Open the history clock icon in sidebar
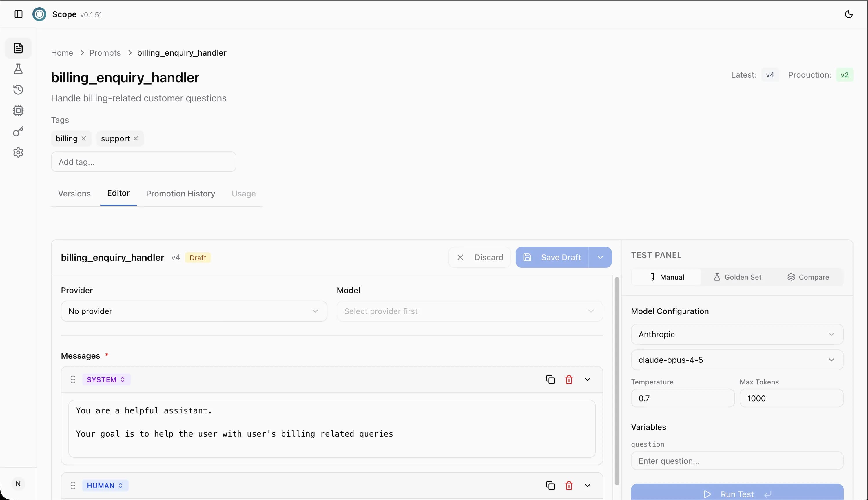Viewport: 868px width, 500px height. point(18,90)
